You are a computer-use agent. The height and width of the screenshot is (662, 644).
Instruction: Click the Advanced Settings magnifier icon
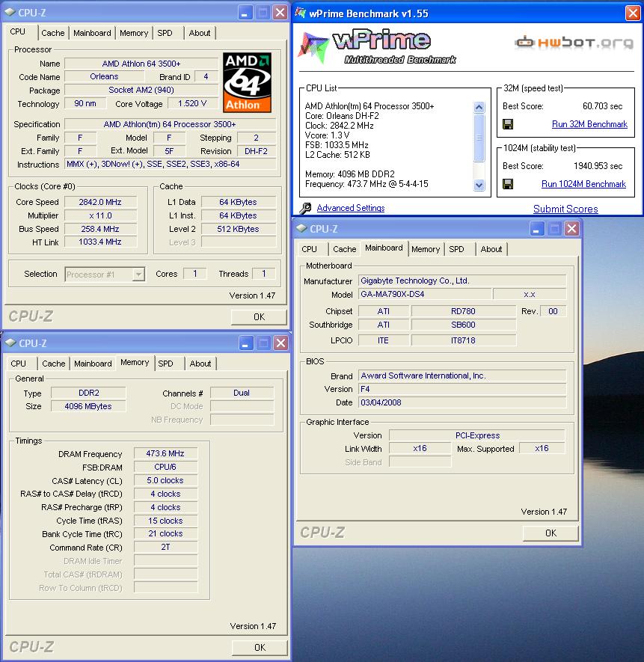[x=305, y=208]
